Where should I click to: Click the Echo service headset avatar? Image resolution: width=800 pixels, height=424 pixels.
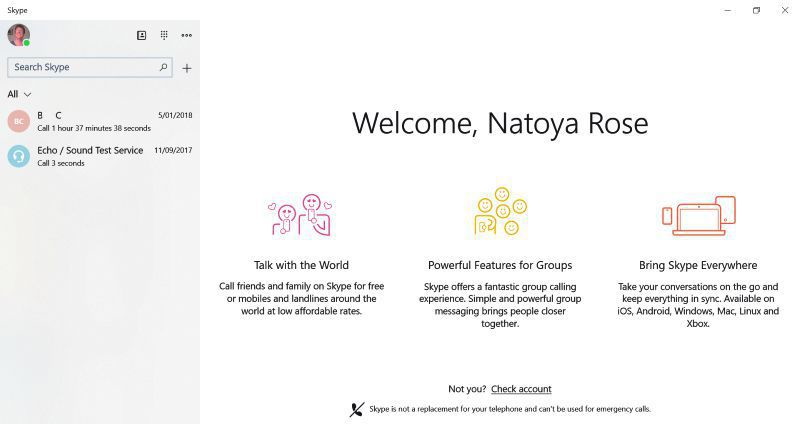[x=18, y=156]
